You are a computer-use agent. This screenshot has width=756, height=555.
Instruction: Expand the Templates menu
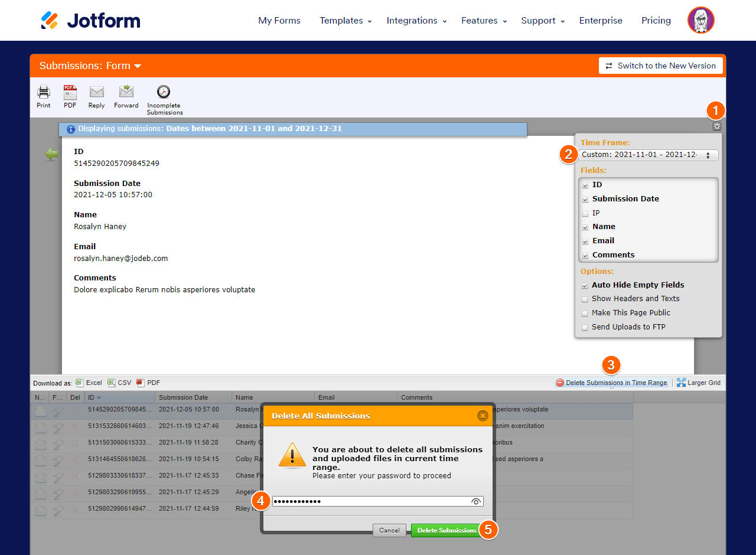346,20
